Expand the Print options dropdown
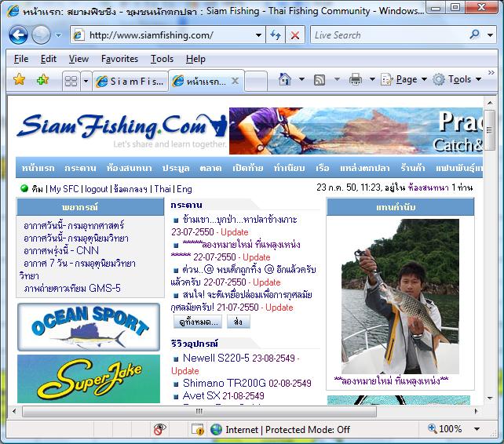 coord(372,79)
